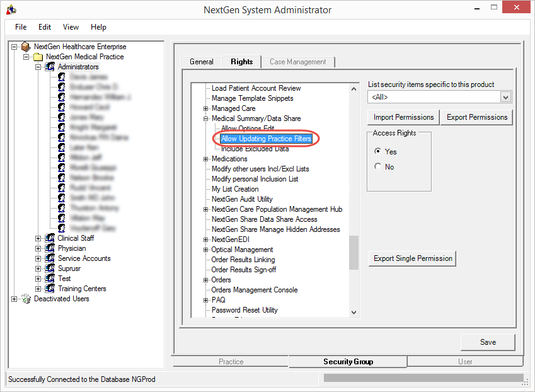Image resolution: width=535 pixels, height=392 pixels.
Task: Click the Suprusr group icon
Action: pyautogui.click(x=50, y=268)
